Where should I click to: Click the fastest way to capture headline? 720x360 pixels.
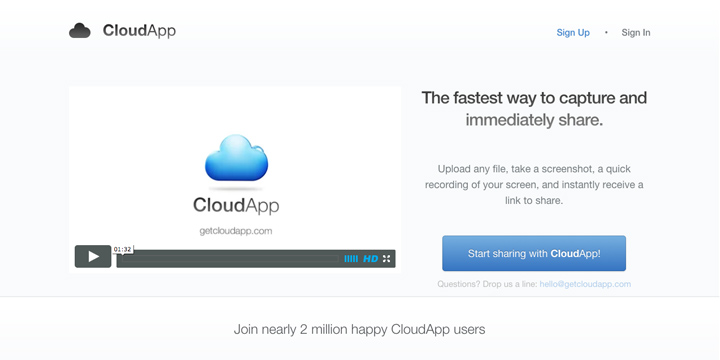point(534,109)
